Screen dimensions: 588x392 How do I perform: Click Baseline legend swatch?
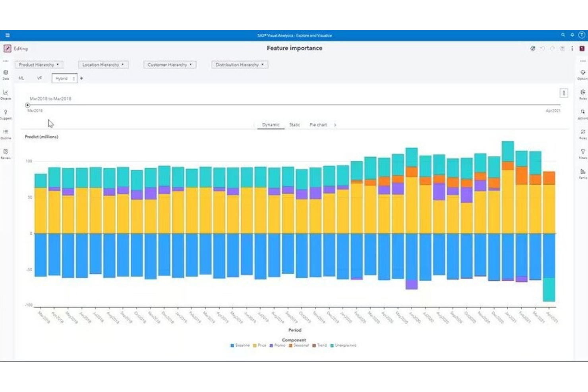[x=232, y=346]
